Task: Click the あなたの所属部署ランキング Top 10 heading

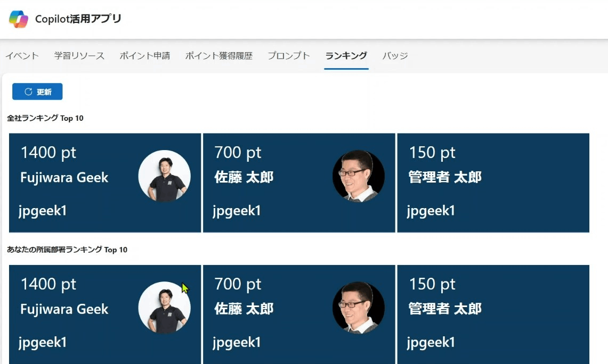Action: (x=67, y=250)
